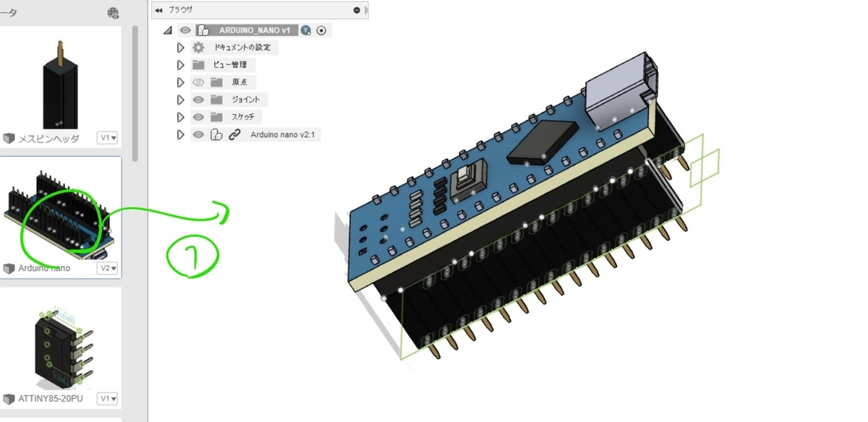Show the hidden 原点 folder
This screenshot has height=422, width=868.
(x=198, y=82)
